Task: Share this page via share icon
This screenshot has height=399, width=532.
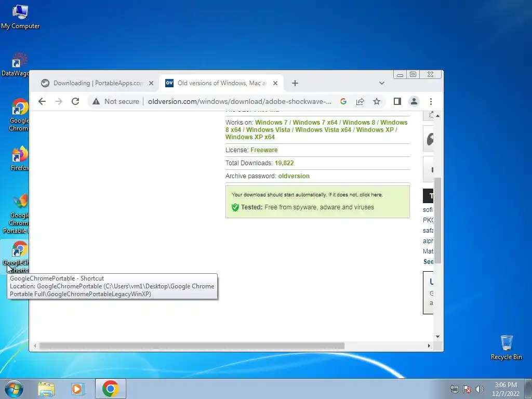Action: coord(360,101)
